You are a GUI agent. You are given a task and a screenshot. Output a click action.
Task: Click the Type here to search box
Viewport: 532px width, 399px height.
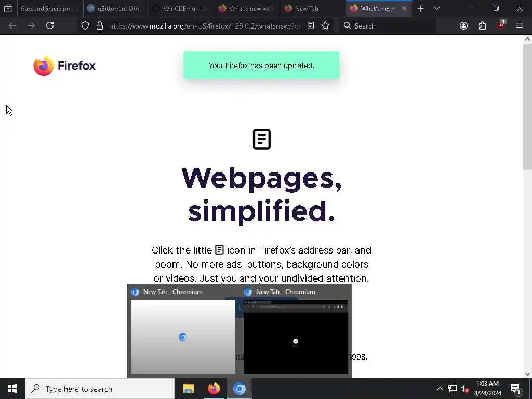point(100,389)
